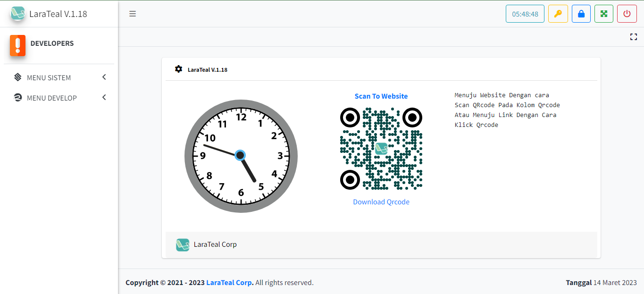Click the orange DEVELOPERS warning icon
This screenshot has width=644, height=294.
click(x=17, y=45)
